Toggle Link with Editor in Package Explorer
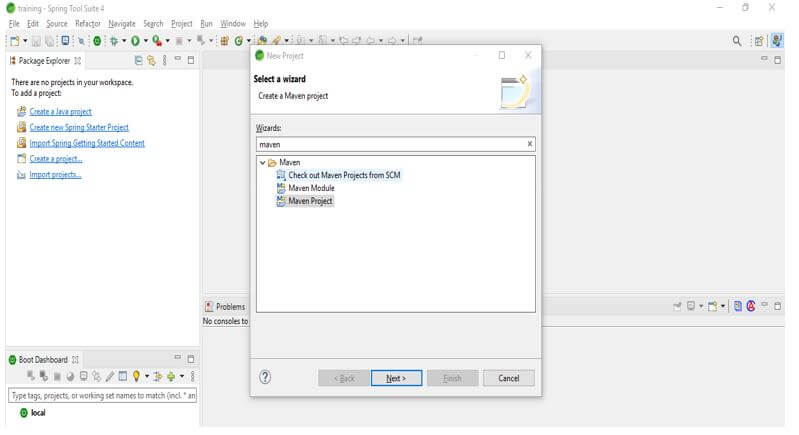 click(x=151, y=61)
